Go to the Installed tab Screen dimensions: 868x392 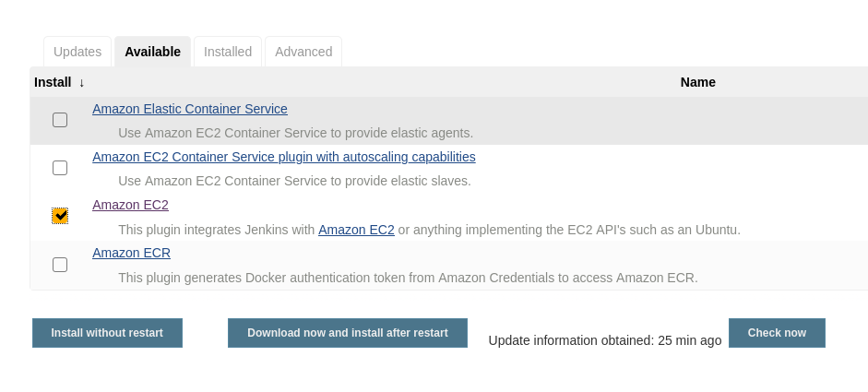click(228, 52)
